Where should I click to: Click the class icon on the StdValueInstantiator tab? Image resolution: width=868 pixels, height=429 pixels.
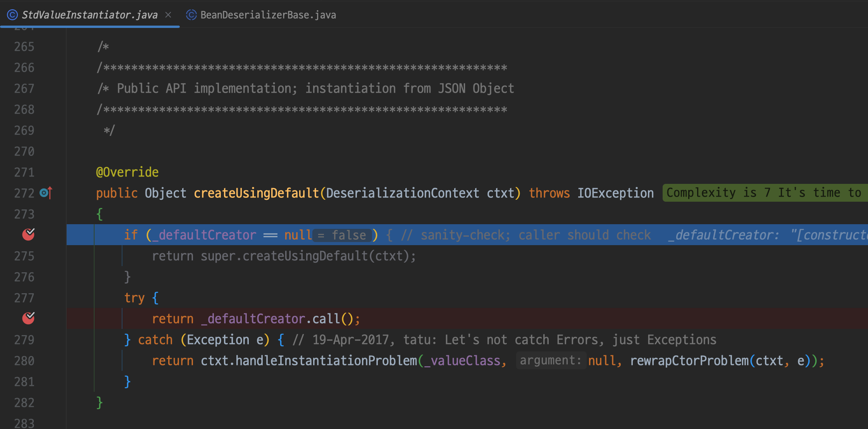(12, 15)
